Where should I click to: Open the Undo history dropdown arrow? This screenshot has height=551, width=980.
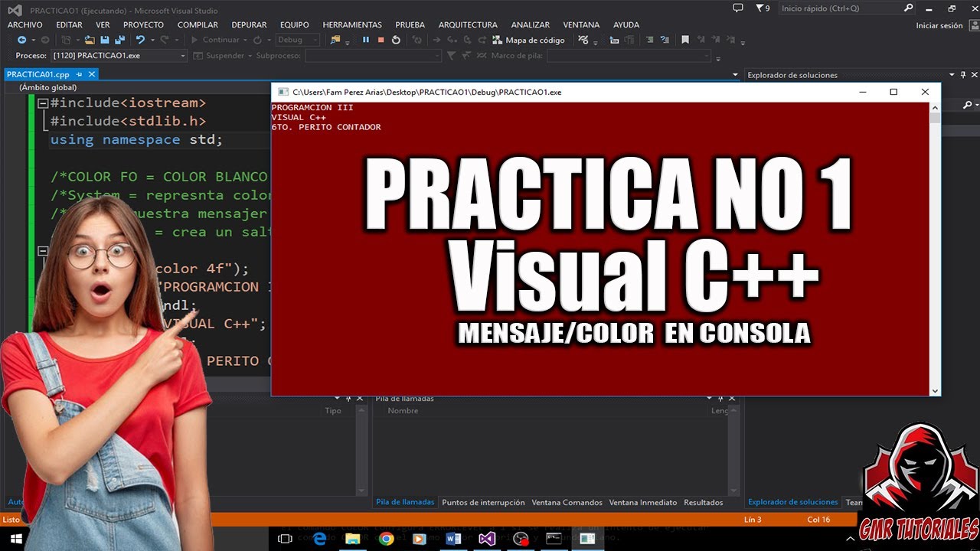pos(152,40)
